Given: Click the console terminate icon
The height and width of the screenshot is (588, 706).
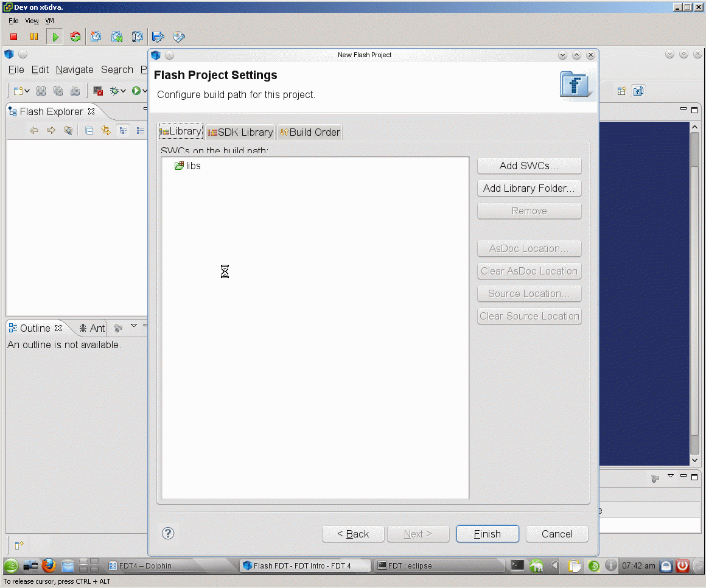Looking at the screenshot, I should 98,91.
